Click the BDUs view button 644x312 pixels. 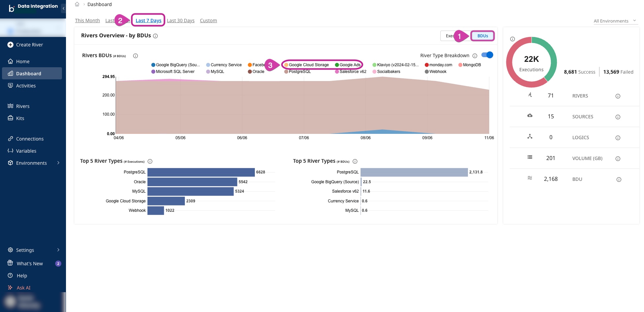pyautogui.click(x=482, y=36)
